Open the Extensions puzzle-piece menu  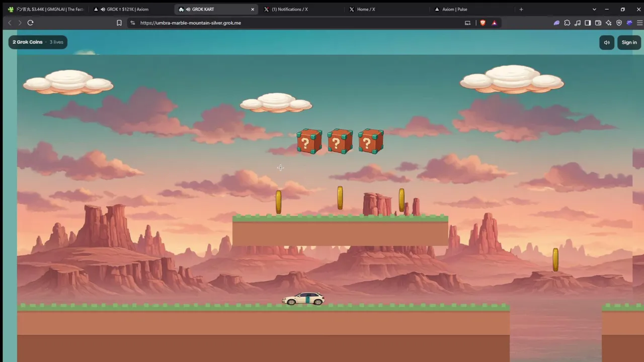567,23
